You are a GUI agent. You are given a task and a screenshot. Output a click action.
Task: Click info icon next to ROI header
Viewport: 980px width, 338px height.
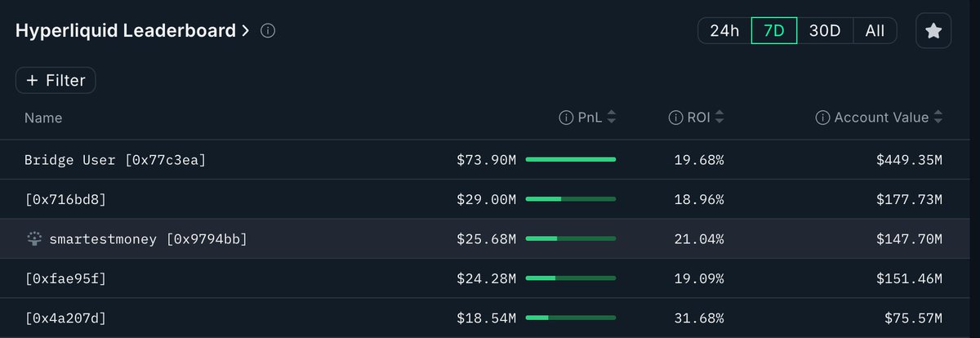coord(675,118)
